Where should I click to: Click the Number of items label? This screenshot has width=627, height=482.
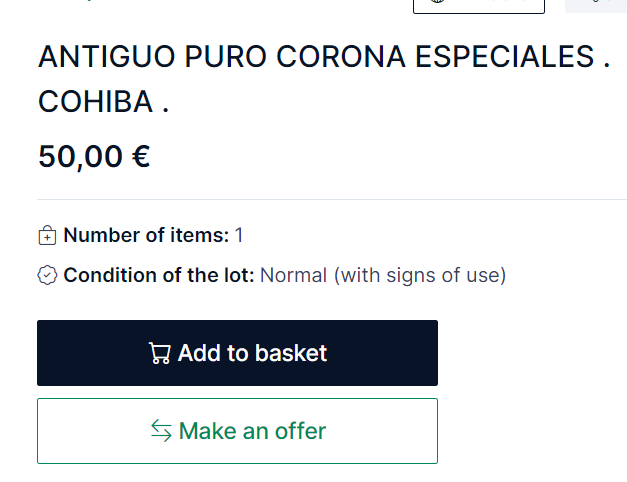tap(146, 235)
